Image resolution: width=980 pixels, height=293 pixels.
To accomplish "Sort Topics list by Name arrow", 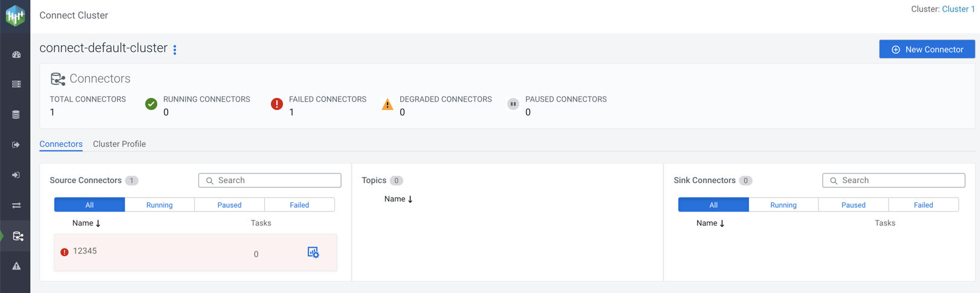I will 410,199.
